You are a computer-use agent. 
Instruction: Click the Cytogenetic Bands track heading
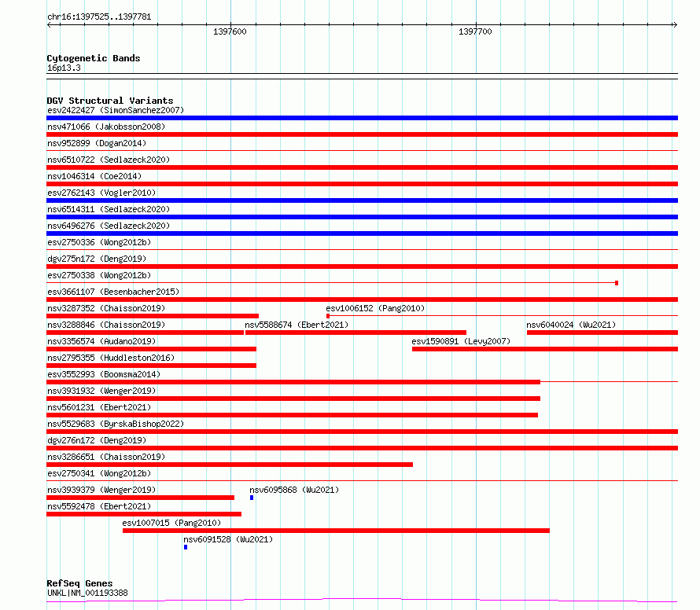click(94, 58)
